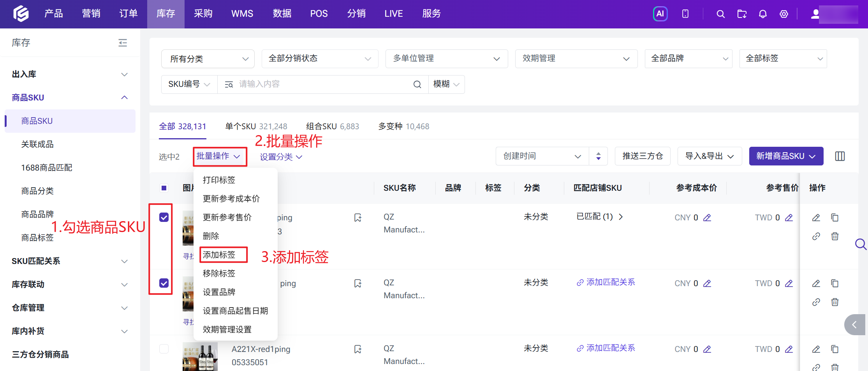Click the notification bell icon
This screenshot has height=371, width=868.
(762, 14)
